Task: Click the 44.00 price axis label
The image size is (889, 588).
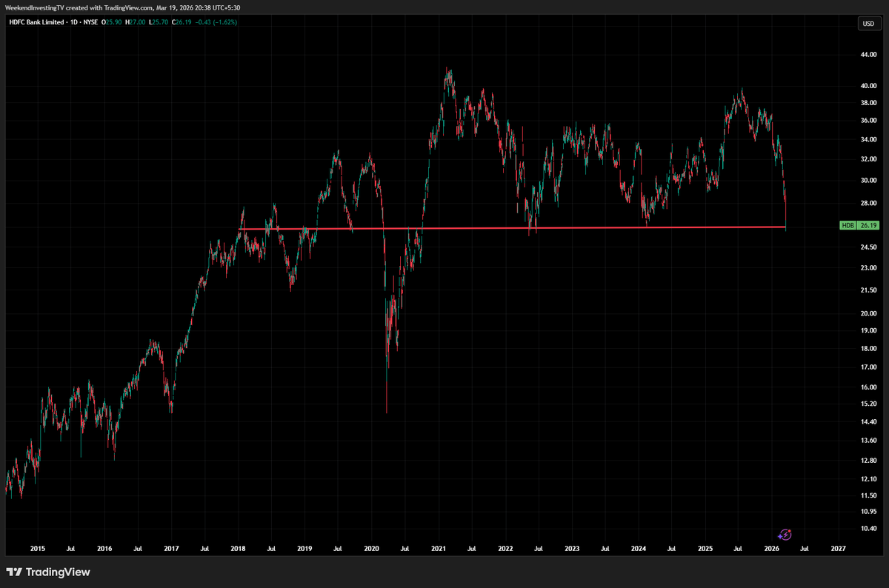Action: pyautogui.click(x=868, y=54)
